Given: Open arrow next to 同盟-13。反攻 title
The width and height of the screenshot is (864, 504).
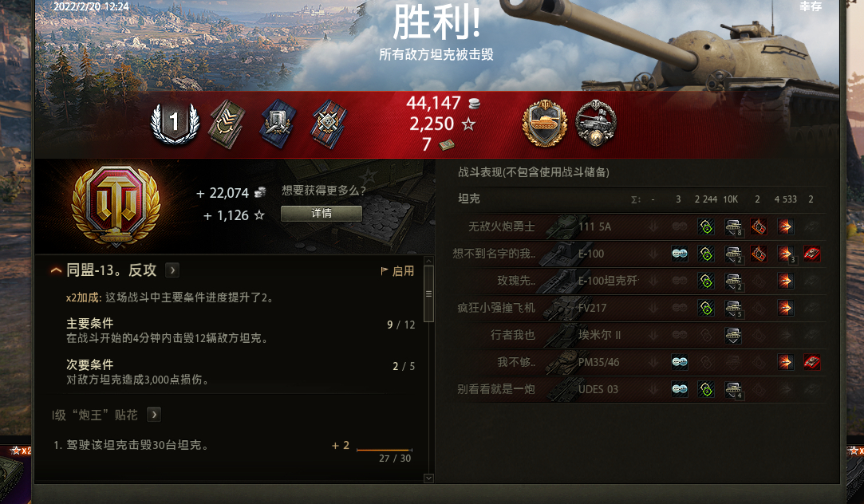Looking at the screenshot, I should coord(172,270).
